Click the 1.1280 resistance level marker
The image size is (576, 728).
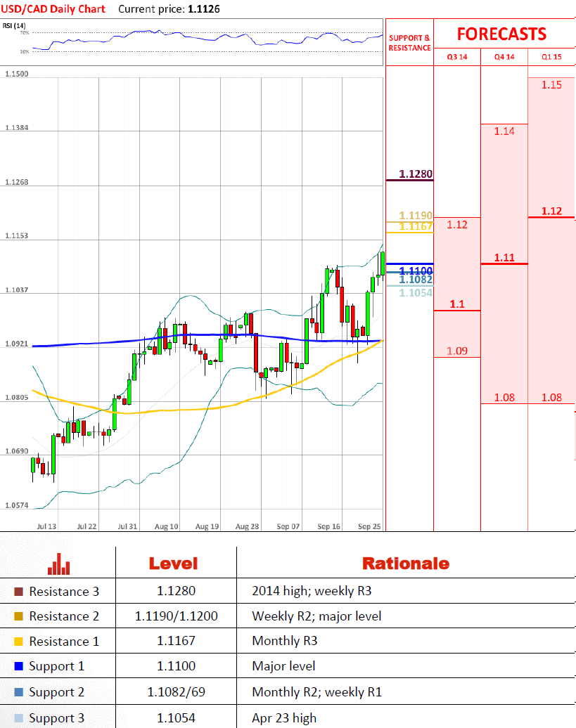(416, 174)
